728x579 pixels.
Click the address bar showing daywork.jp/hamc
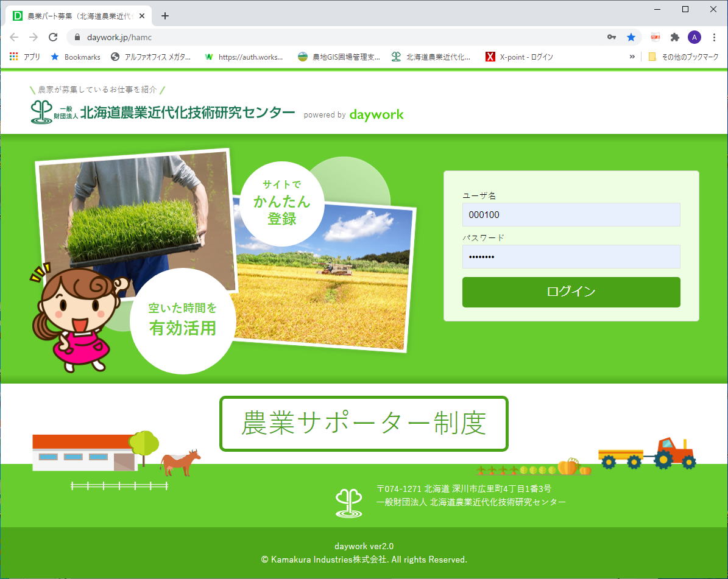tap(335, 37)
